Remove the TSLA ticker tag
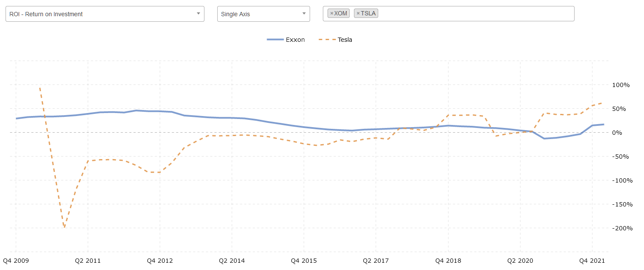This screenshot has height=270, width=644. pyautogui.click(x=358, y=14)
